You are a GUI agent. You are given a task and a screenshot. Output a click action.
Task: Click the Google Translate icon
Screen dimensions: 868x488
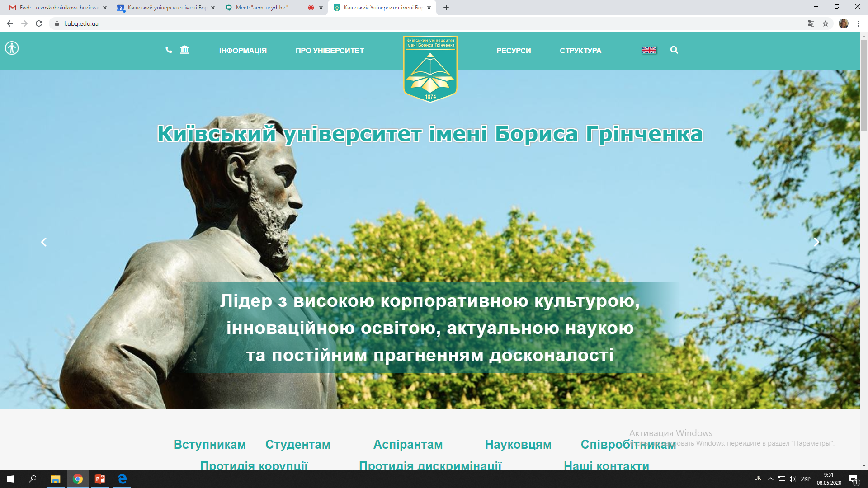(811, 23)
